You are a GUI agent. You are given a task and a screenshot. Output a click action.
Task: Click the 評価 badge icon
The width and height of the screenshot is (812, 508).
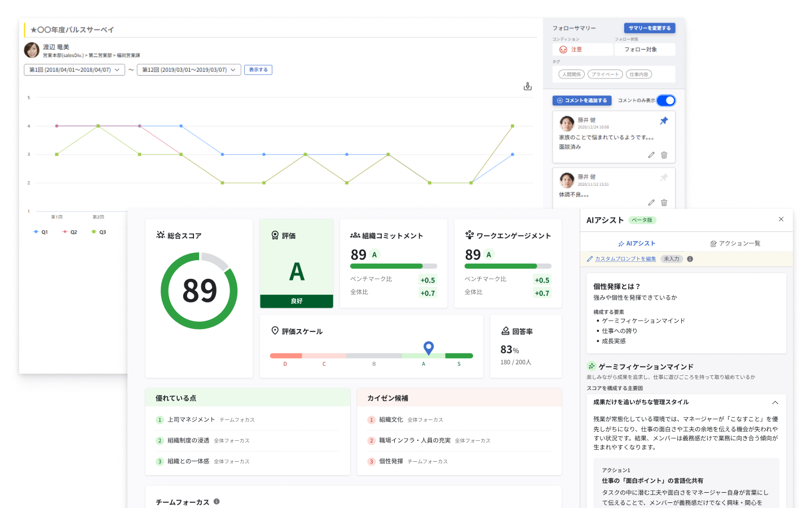[x=275, y=235]
